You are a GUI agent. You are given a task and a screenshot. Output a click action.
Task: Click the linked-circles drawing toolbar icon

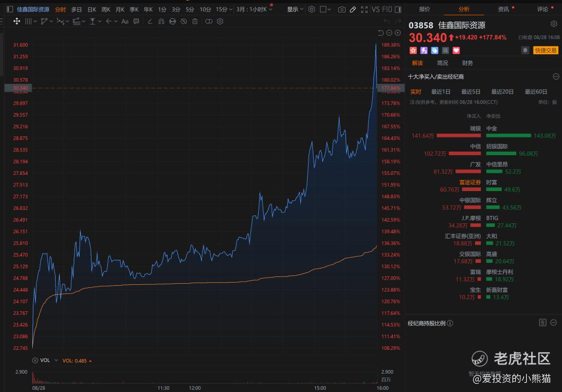(x=209, y=21)
